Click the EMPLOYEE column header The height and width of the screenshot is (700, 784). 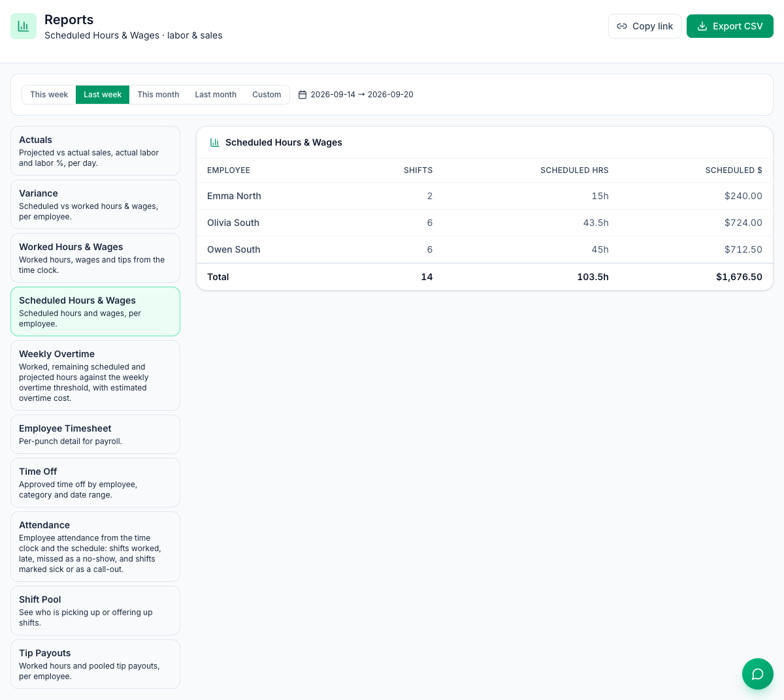[229, 170]
